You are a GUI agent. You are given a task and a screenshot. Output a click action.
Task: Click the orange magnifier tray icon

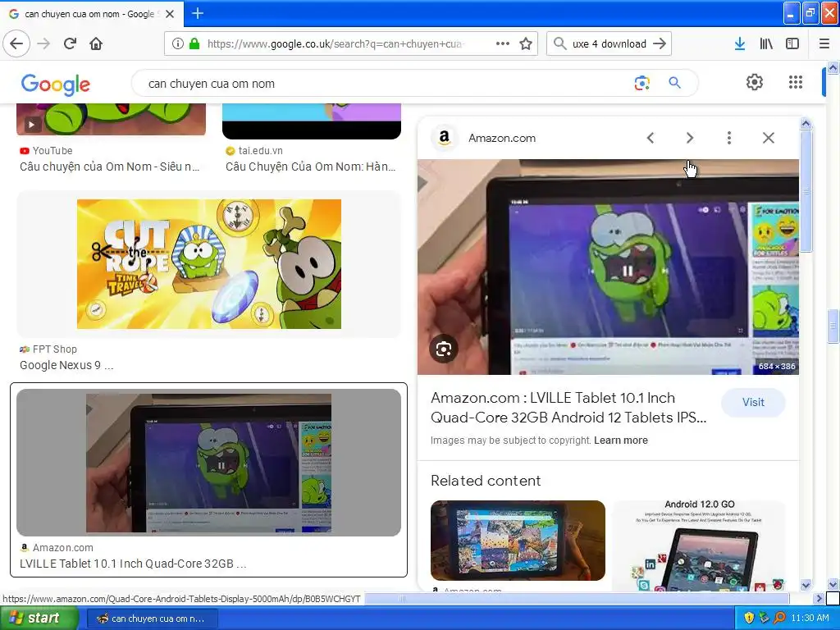779,619
